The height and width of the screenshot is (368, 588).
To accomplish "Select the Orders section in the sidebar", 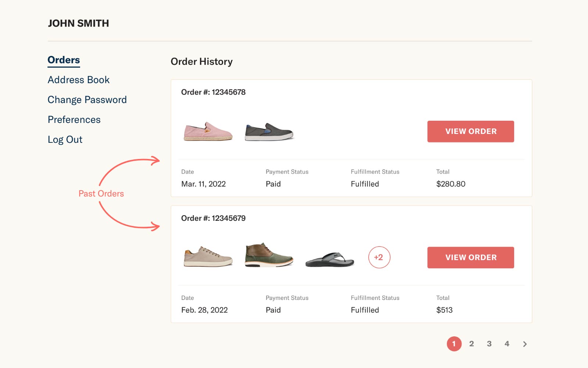I will point(63,59).
